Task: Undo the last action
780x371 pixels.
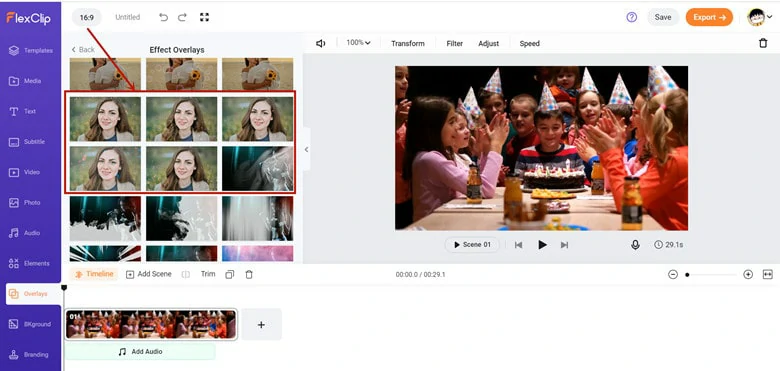Action: click(163, 17)
